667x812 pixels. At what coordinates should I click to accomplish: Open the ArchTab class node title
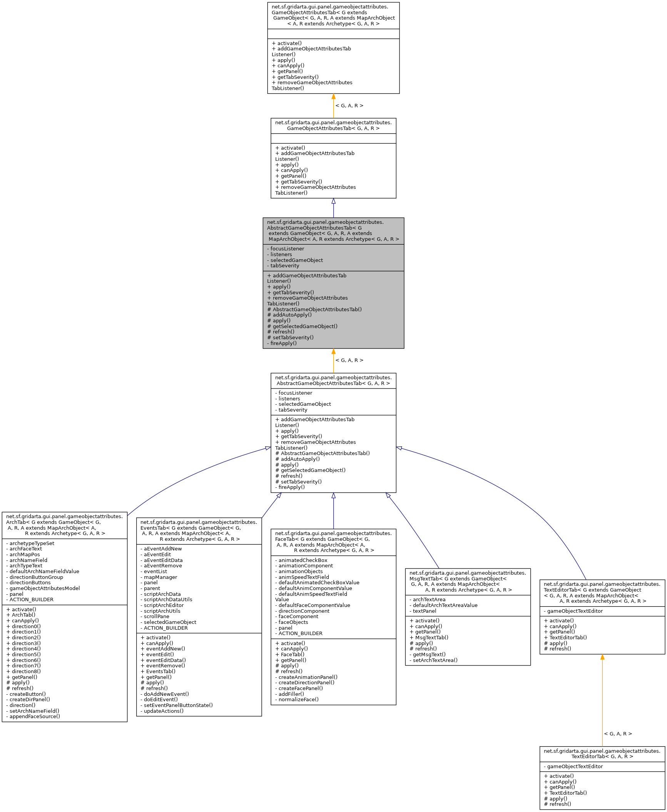pos(64,525)
